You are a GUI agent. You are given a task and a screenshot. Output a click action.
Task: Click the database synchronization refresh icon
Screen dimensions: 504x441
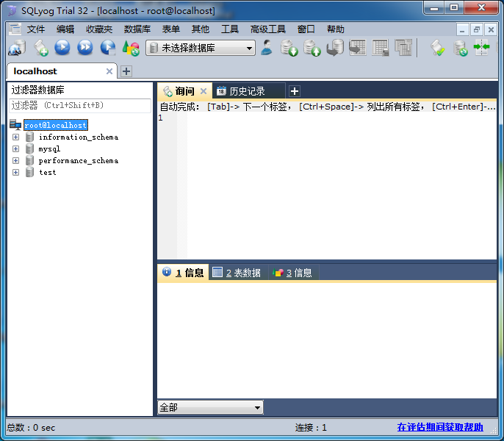pyautogui.click(x=460, y=48)
